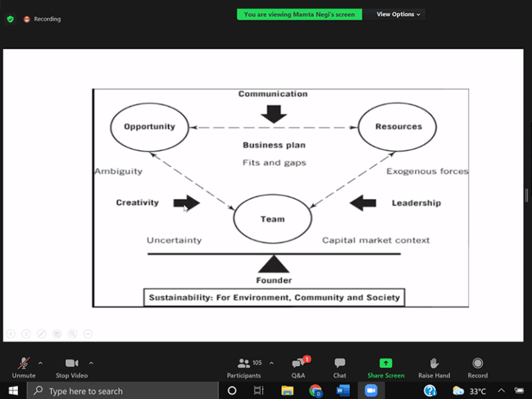This screenshot has width=532, height=399.
Task: Expand audio options arrow beside Unmute
Action: click(40, 362)
